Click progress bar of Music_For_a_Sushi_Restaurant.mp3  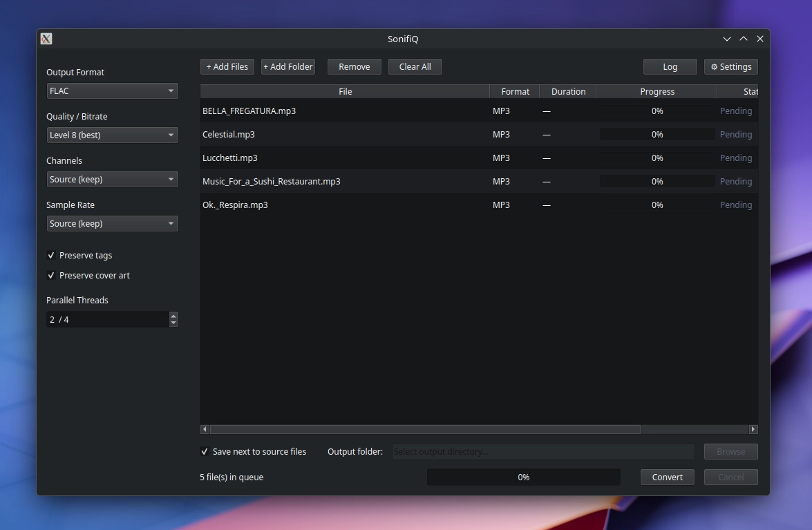pyautogui.click(x=657, y=182)
